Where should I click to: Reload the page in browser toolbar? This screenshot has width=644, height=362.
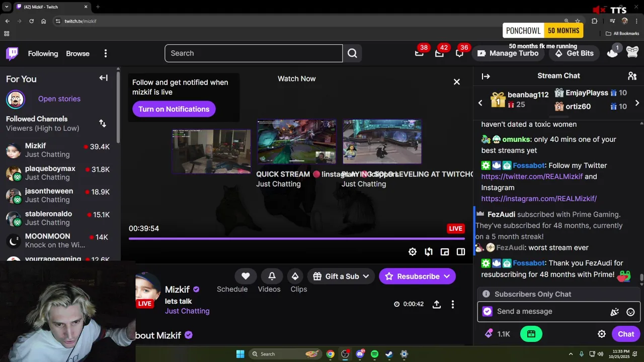pos(31,21)
